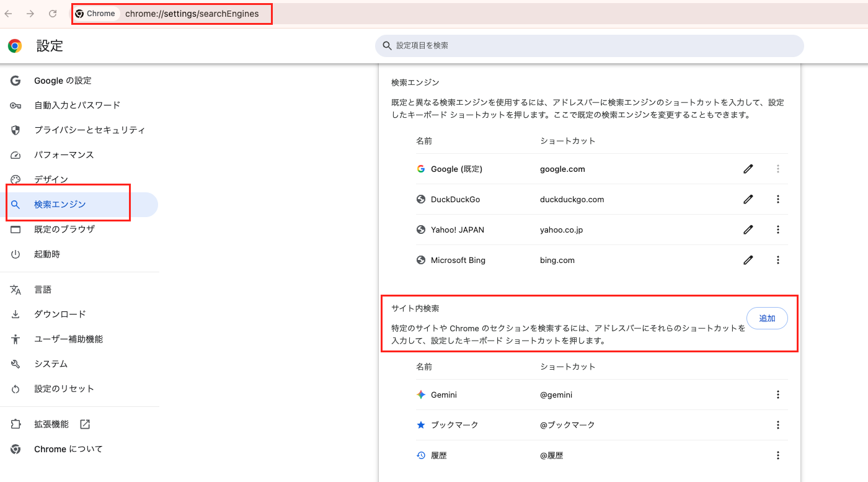This screenshot has height=482, width=868.
Task: Edit Microsoft Bing with pencil icon
Action: (748, 260)
